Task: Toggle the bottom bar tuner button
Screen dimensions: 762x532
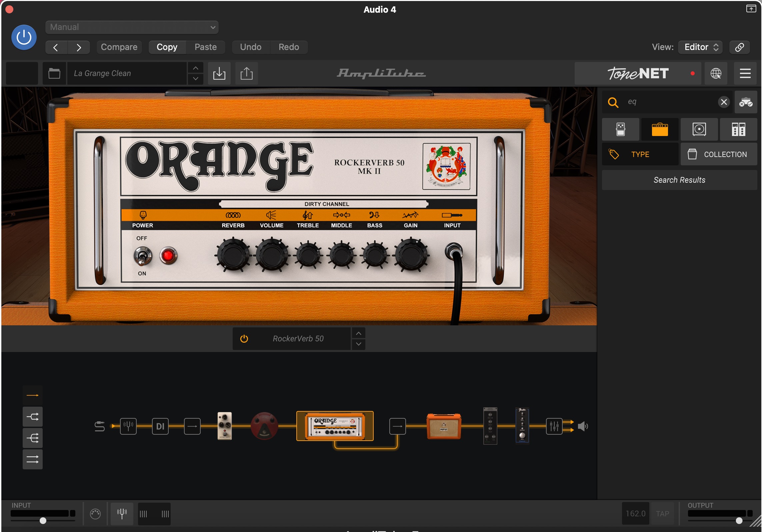Action: (x=122, y=514)
